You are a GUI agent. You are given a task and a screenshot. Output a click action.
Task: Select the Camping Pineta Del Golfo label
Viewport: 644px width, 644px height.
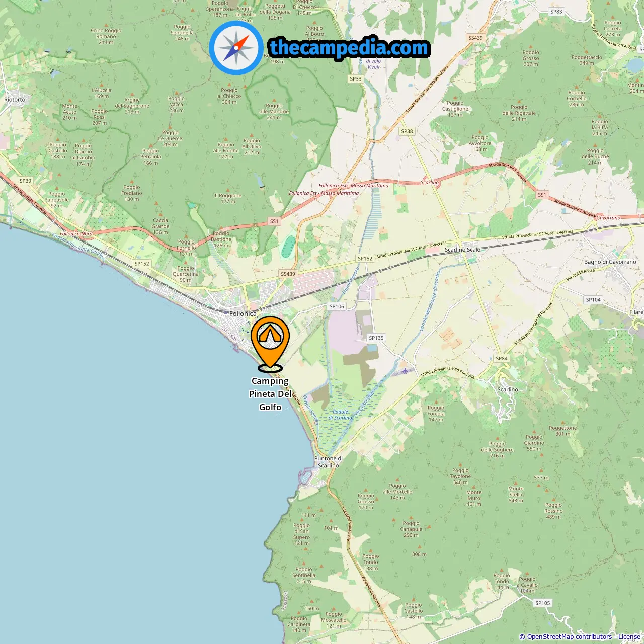click(x=270, y=394)
